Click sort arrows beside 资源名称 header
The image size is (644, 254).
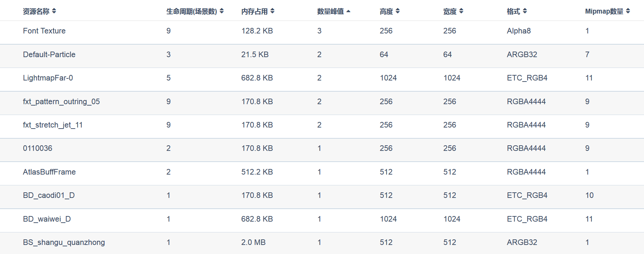coord(54,11)
